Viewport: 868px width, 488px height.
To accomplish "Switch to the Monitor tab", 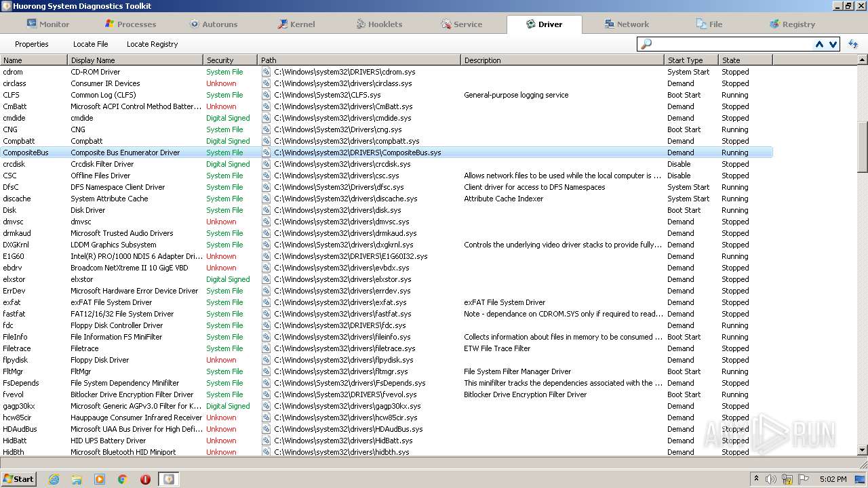I will [x=47, y=24].
